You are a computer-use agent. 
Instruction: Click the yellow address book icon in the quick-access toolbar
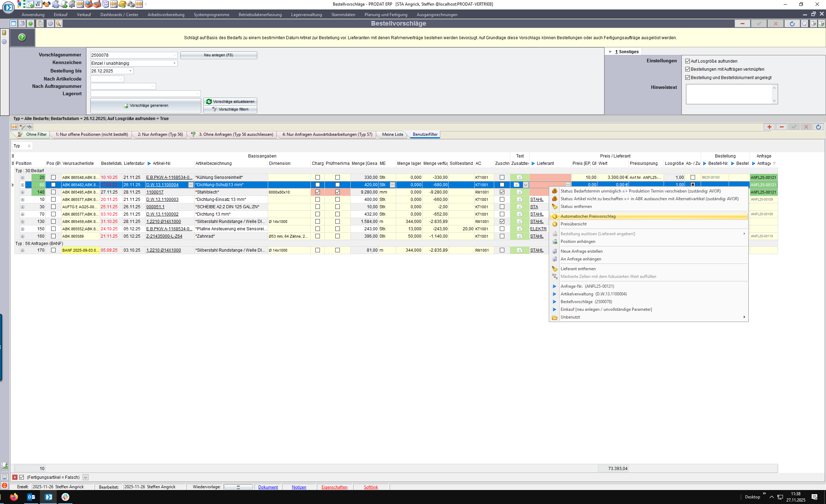pyautogui.click(x=122, y=4)
